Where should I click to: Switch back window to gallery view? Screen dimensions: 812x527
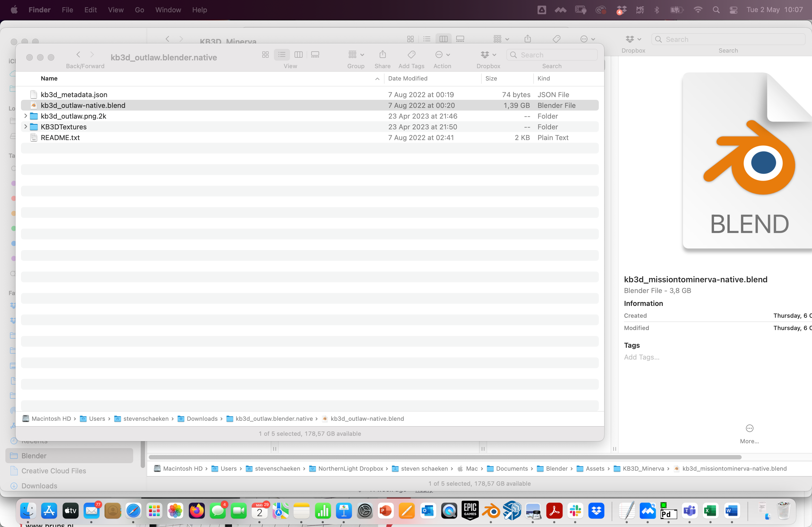pyautogui.click(x=460, y=39)
